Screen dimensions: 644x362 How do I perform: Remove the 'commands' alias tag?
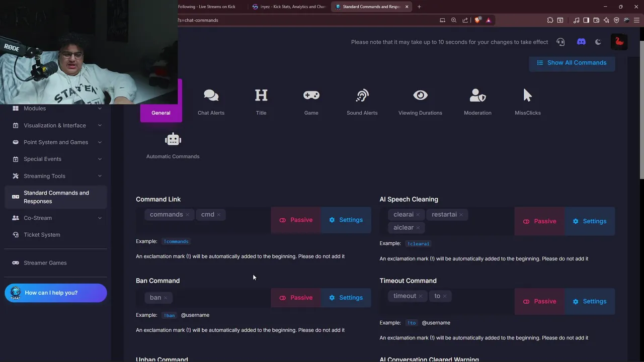(x=188, y=215)
